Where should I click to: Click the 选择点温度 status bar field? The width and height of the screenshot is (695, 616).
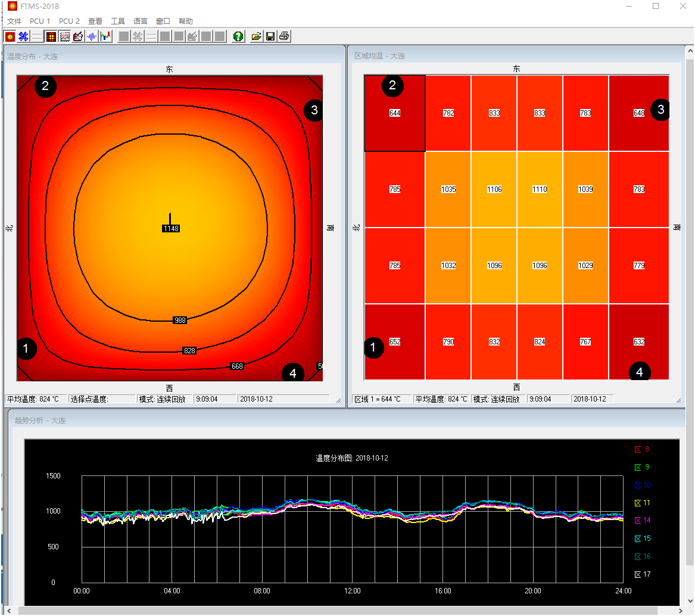pos(101,399)
